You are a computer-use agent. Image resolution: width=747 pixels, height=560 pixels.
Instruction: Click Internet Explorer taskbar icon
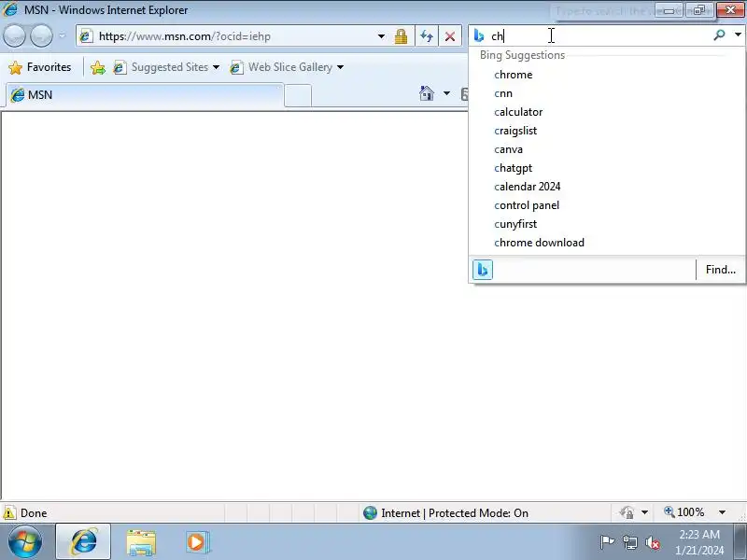coord(83,541)
